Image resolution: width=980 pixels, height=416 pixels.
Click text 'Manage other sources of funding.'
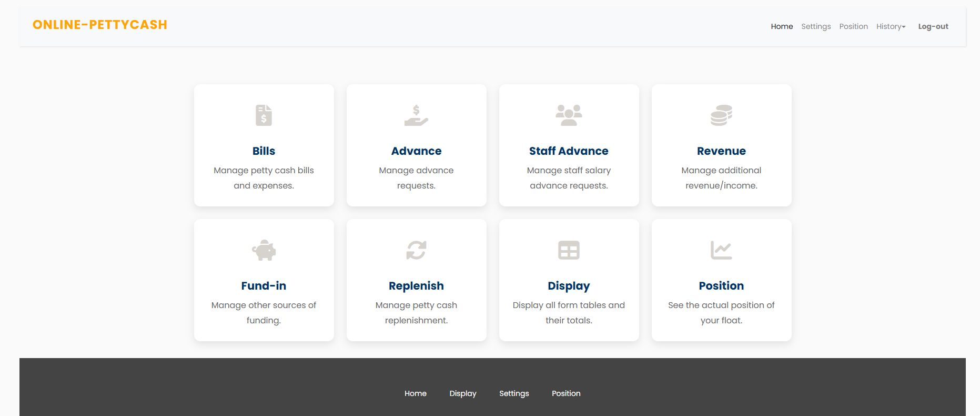click(264, 313)
